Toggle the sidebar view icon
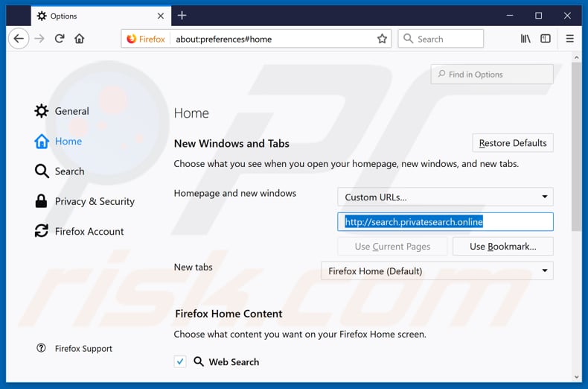 pos(546,39)
